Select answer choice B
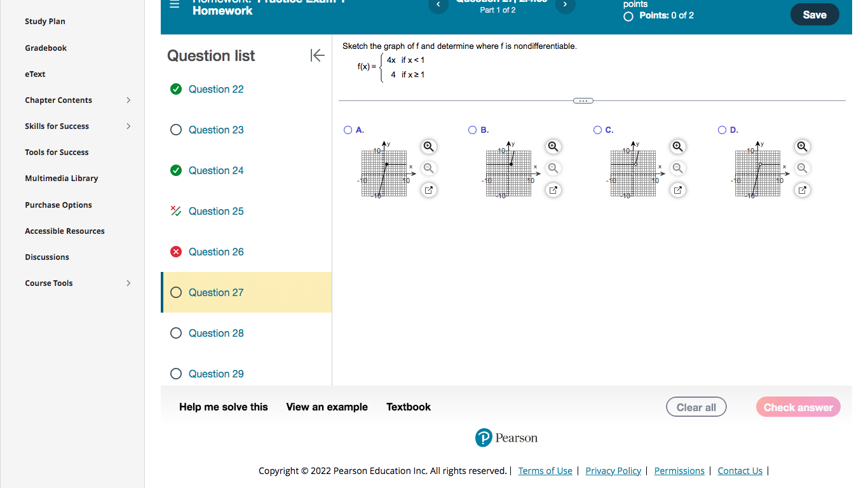This screenshot has height=488, width=868. pyautogui.click(x=472, y=130)
